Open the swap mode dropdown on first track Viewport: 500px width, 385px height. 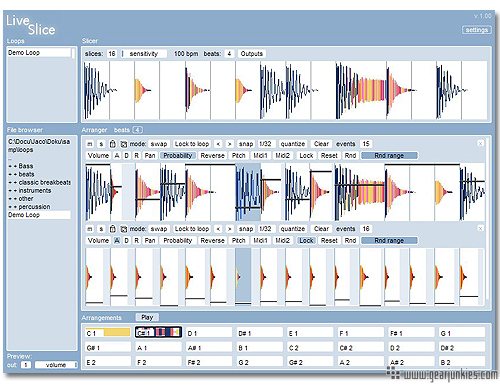coord(159,144)
